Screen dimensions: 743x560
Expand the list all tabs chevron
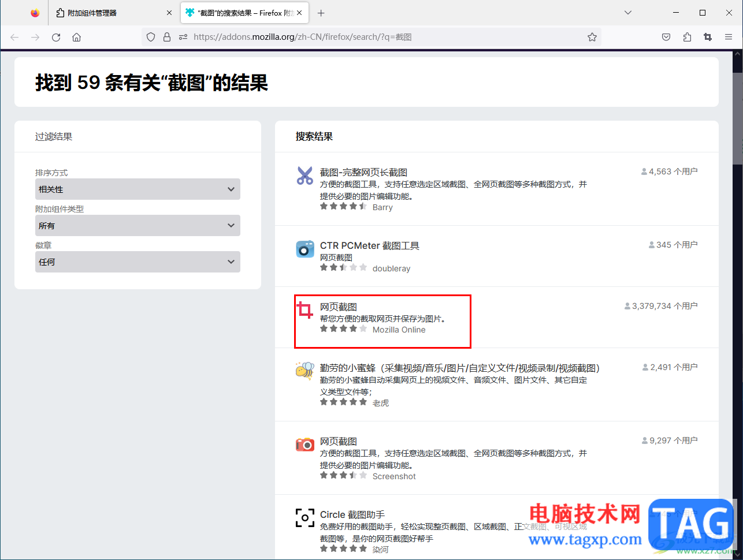(628, 13)
